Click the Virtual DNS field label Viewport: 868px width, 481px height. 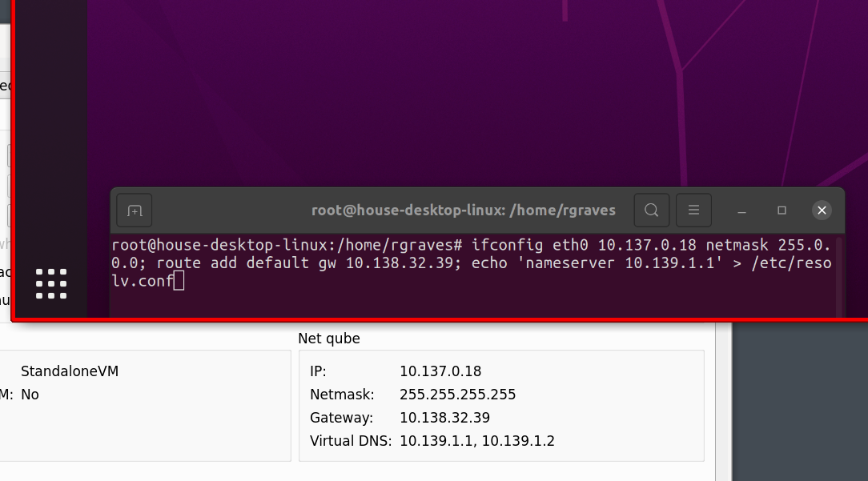351,441
